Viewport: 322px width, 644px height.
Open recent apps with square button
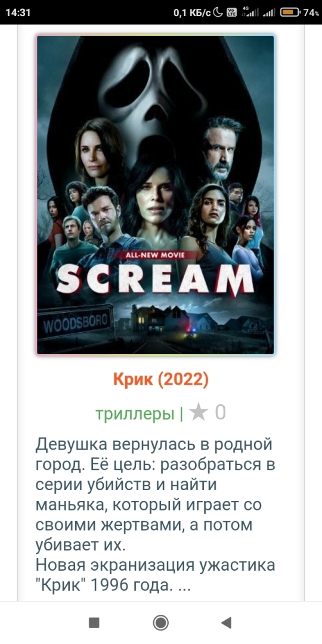(94, 623)
